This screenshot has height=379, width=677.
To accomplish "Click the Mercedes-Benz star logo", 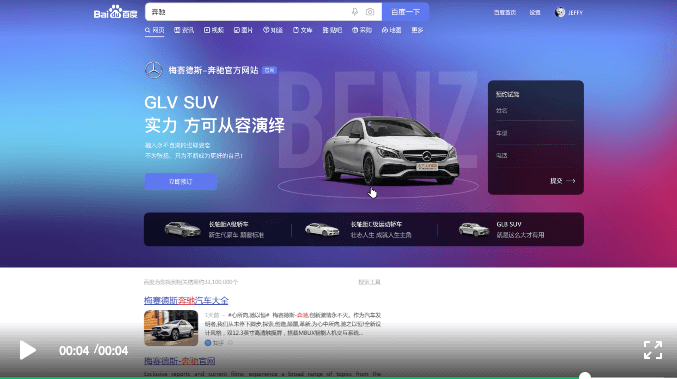I will coord(153,70).
